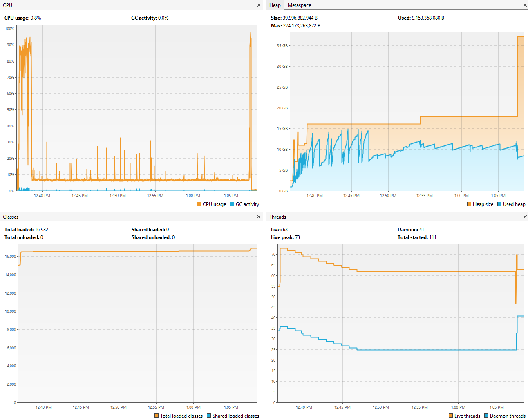Screen dimensions: 528x420
Task: Click the Used heap legend icon
Action: (x=500, y=204)
